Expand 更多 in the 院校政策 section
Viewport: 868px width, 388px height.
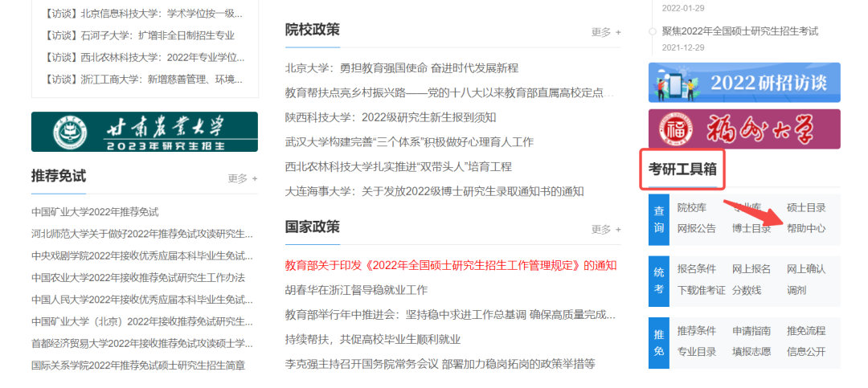pyautogui.click(x=606, y=32)
